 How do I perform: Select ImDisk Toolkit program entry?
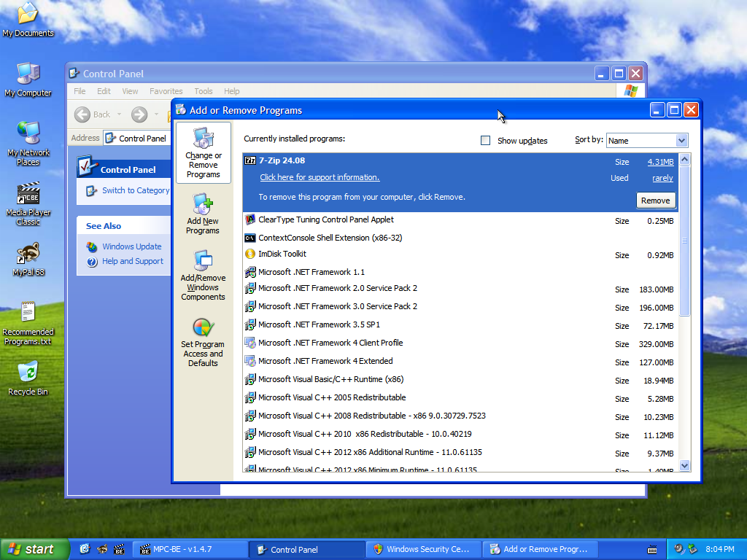[x=282, y=254]
